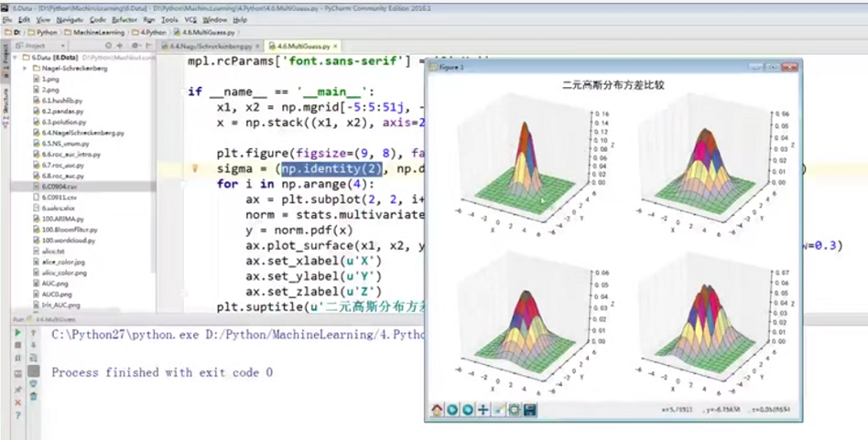Open the Project view dropdown
Viewport: 868px width, 440px height.
40,46
